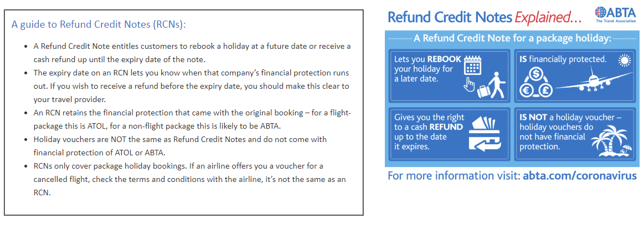Image resolution: width=644 pixels, height=228 pixels.
Task: Click the bullet about Holiday vouchers NOT the same
Action: tap(181, 146)
